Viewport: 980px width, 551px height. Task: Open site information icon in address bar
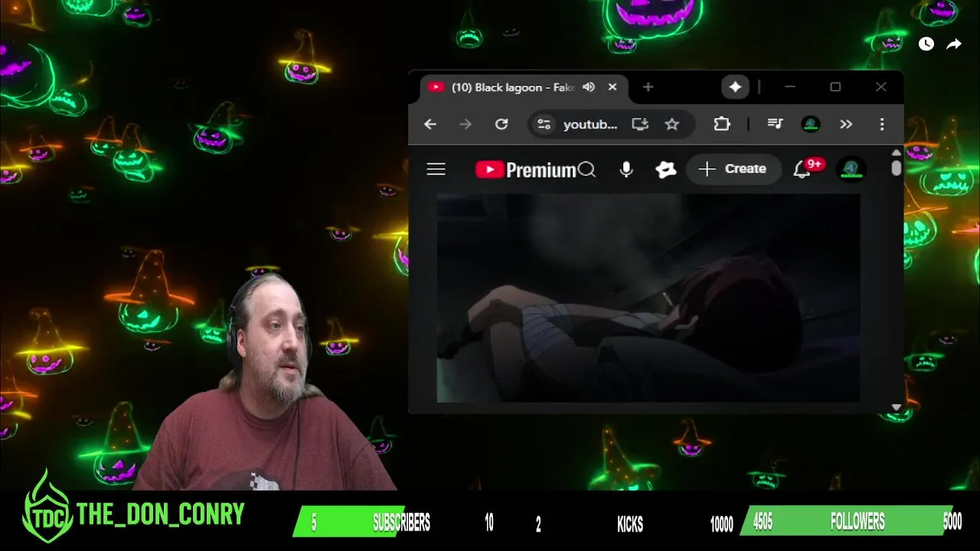544,124
